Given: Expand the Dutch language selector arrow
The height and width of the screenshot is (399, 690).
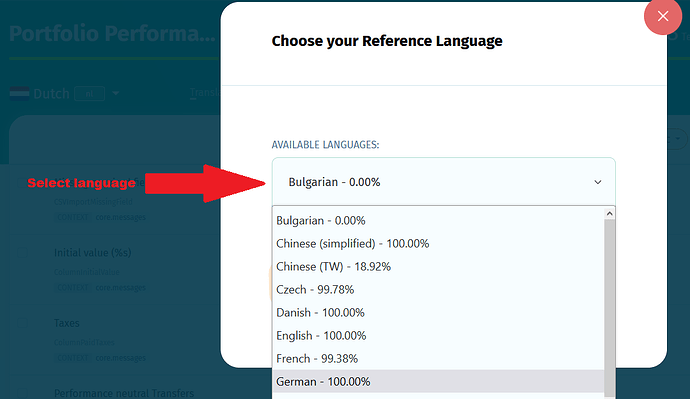Looking at the screenshot, I should [115, 93].
